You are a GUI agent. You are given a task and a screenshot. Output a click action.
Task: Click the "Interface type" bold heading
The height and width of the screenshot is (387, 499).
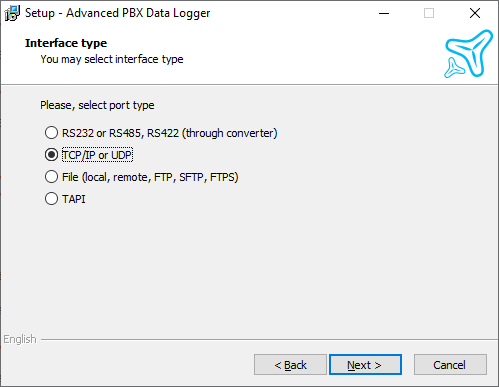(66, 43)
